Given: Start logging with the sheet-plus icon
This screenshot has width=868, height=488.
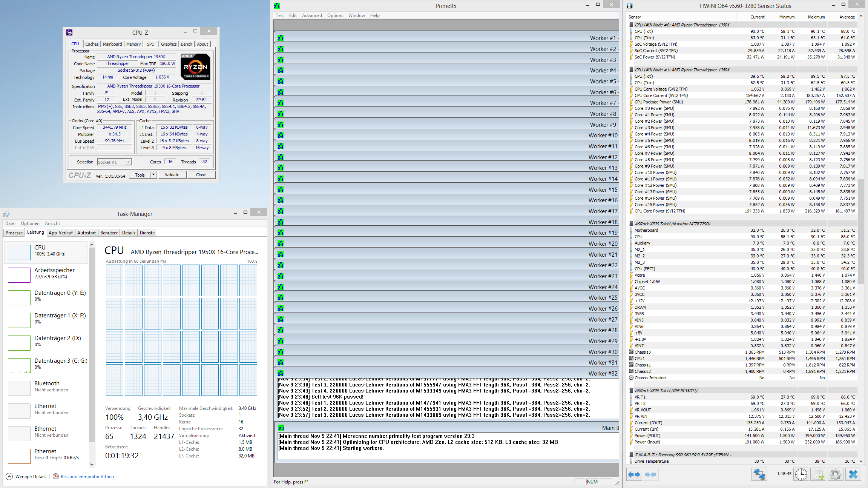Looking at the screenshot, I should pyautogui.click(x=819, y=474).
